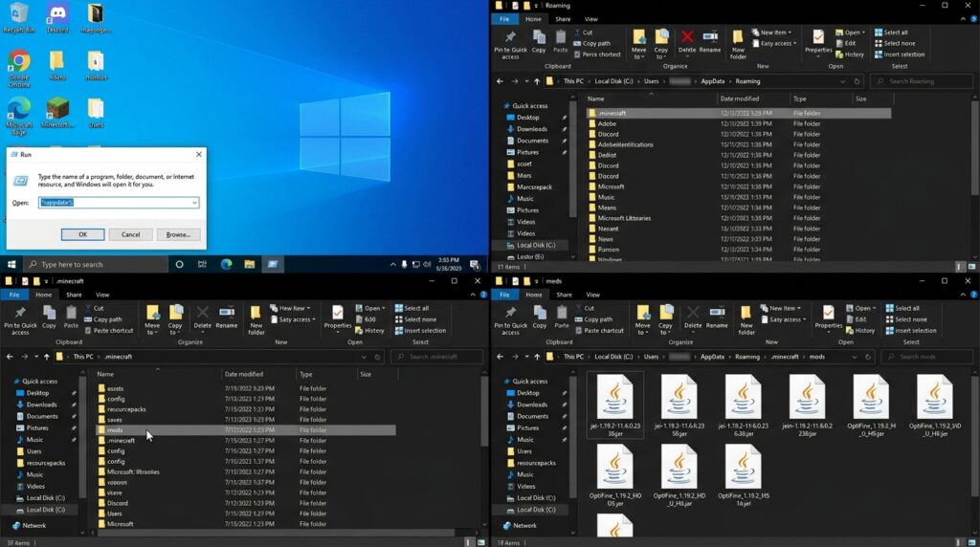This screenshot has height=547, width=980.
Task: Go up one folder in the Roaming window
Action: pos(537,81)
